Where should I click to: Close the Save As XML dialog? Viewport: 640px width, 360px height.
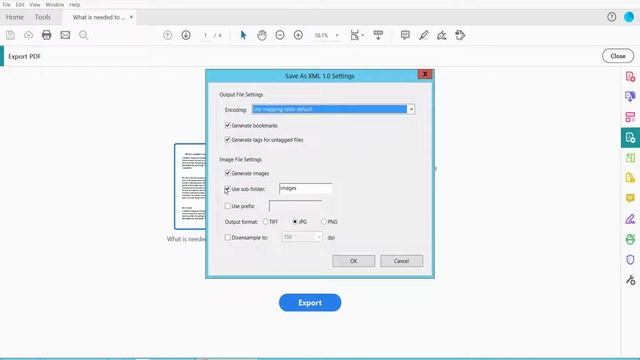425,74
